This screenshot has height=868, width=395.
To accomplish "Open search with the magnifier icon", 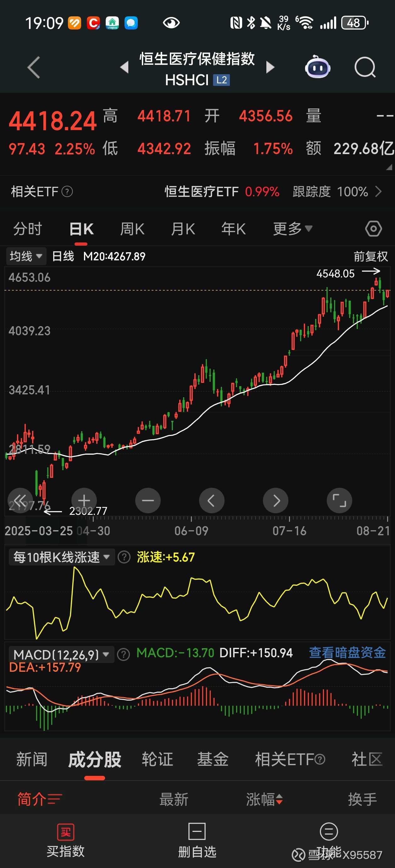I will (365, 67).
